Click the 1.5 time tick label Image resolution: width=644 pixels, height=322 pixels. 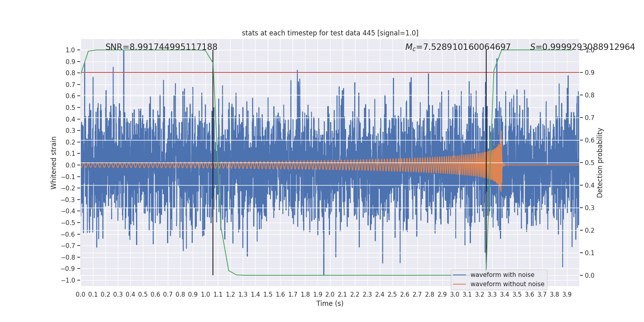268,294
